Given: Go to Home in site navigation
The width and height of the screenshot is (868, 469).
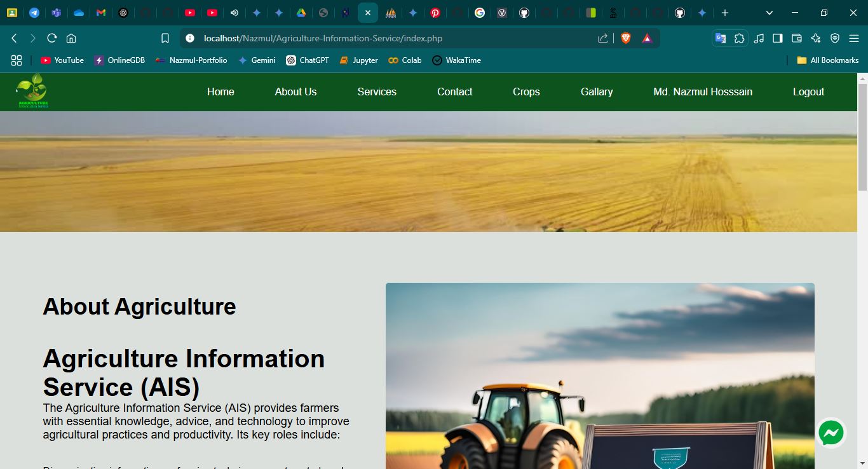Looking at the screenshot, I should (x=220, y=92).
